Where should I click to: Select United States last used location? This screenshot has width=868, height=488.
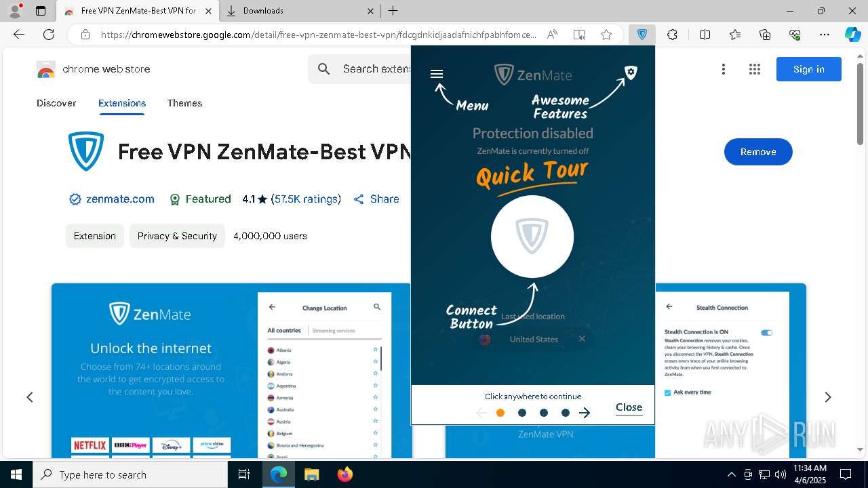coord(532,339)
